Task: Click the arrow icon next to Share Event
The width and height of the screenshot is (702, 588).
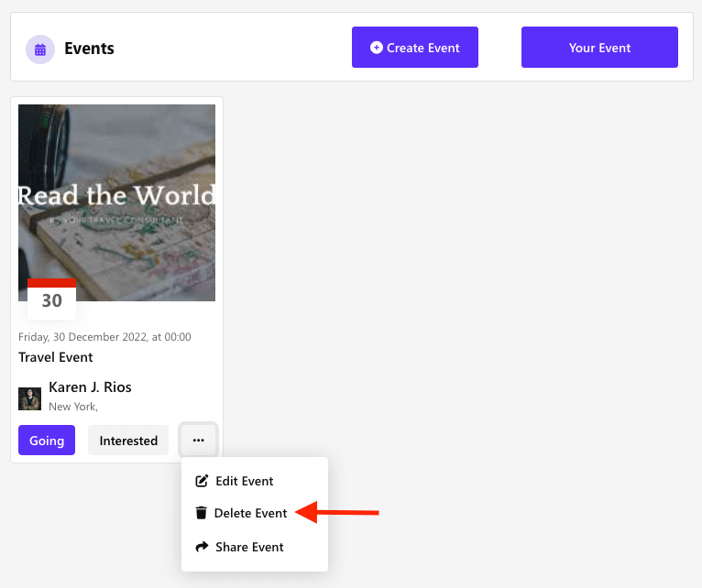Action: point(202,547)
